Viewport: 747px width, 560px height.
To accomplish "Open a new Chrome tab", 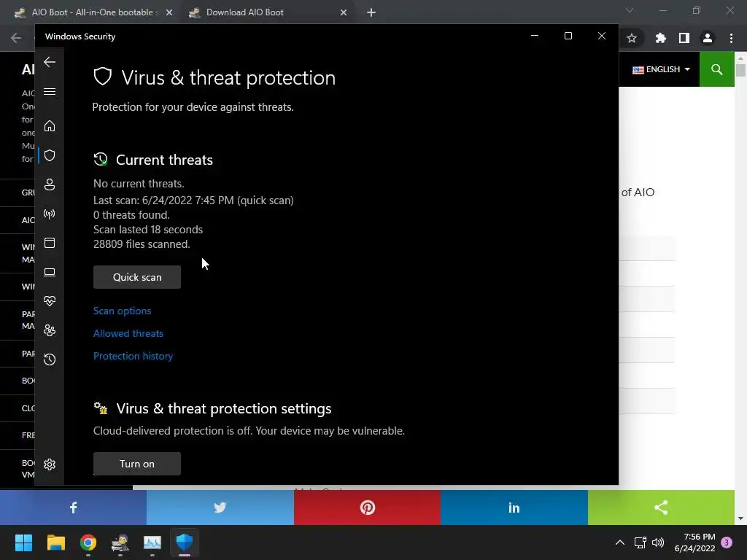I will coord(371,12).
